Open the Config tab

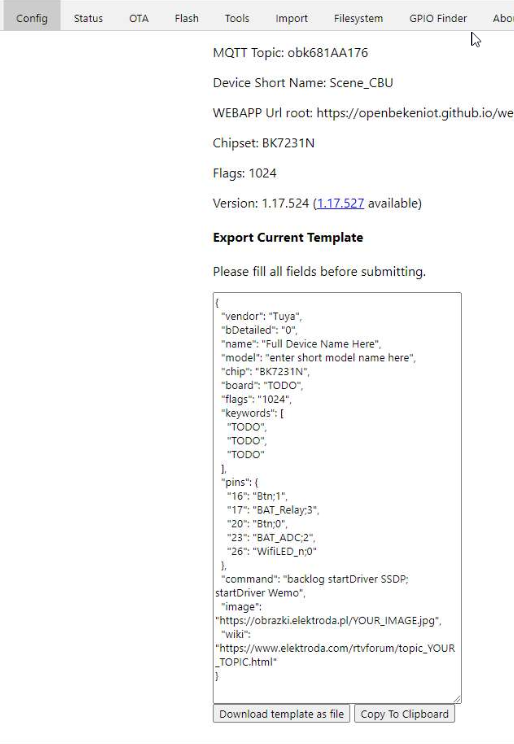32,18
